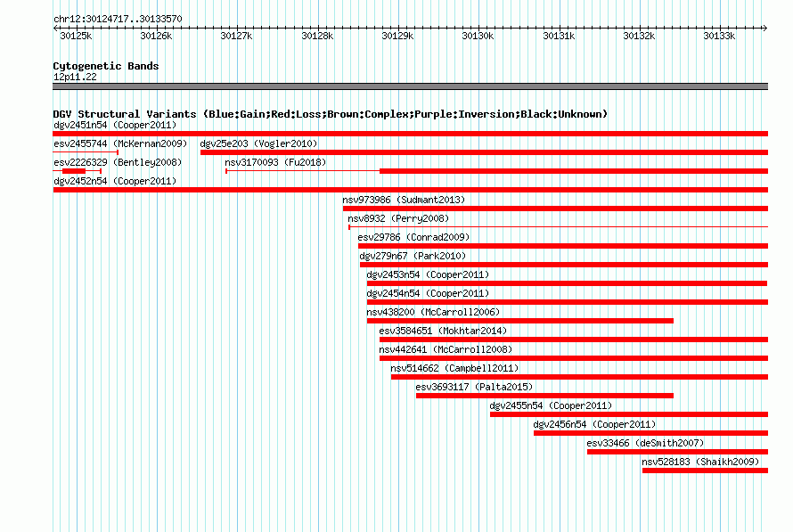Click esv3693117 (Palta2015) variant label
Viewport: 793px width, 532px height.
(x=474, y=387)
